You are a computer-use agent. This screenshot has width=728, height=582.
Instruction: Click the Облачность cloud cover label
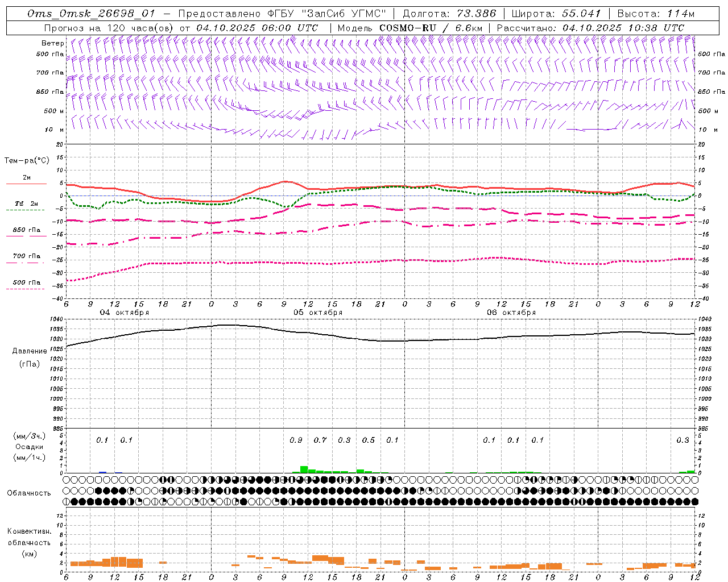29,493
